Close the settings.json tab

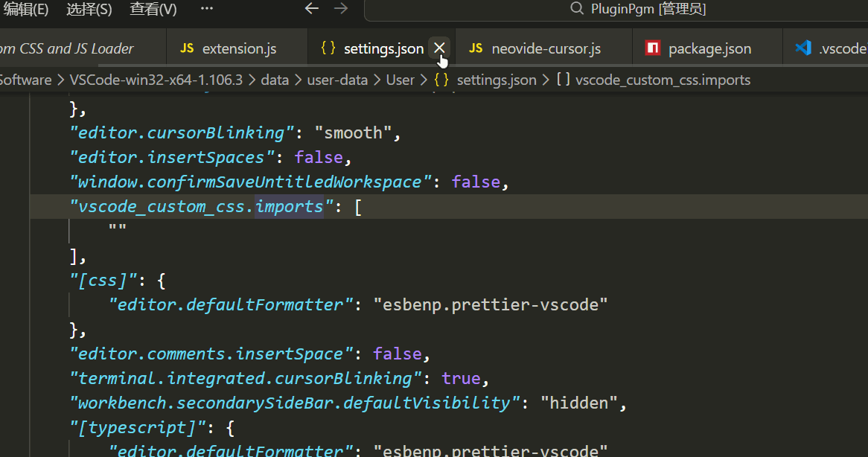point(438,48)
